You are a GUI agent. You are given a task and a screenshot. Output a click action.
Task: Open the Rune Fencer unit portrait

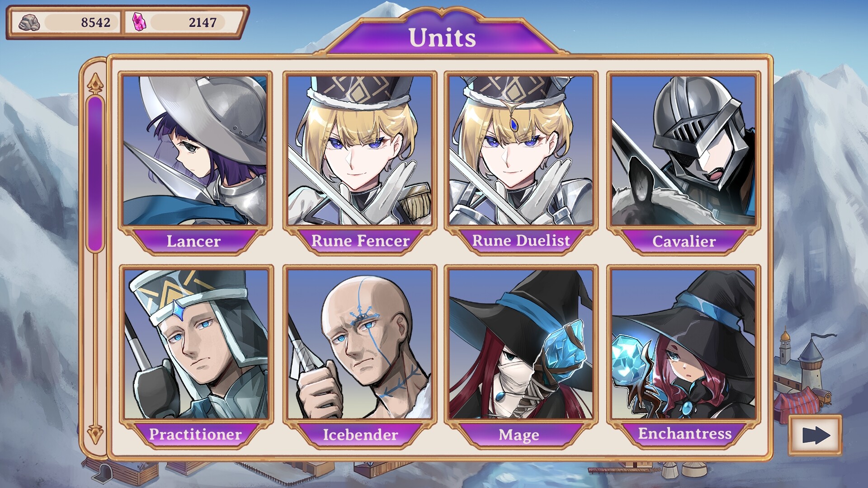pos(360,150)
